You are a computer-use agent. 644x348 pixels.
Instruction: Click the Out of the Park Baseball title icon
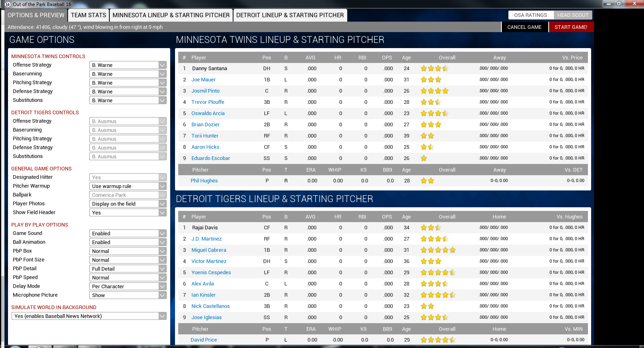(8, 4)
